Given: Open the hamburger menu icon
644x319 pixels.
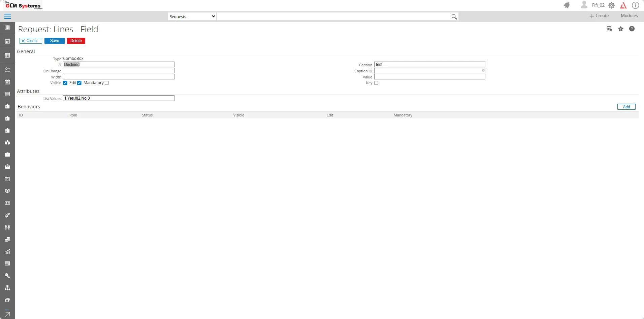Looking at the screenshot, I should click(x=7, y=16).
